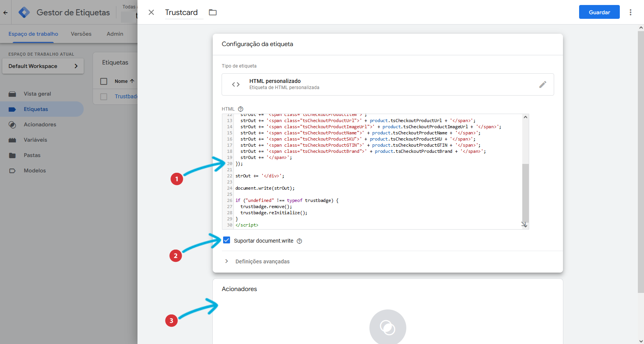Uncheck Suportar document.write checkbox
Viewport: 644px width, 344px height.
click(227, 240)
